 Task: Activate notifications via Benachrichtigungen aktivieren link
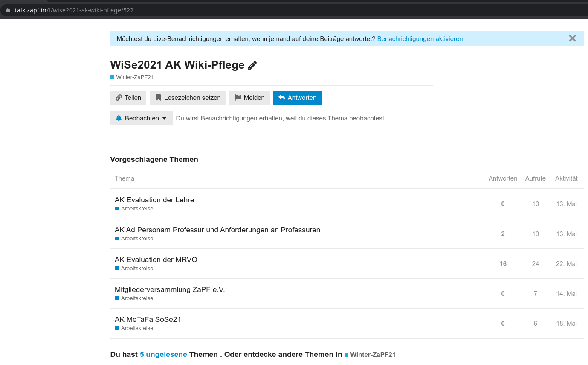pyautogui.click(x=420, y=39)
